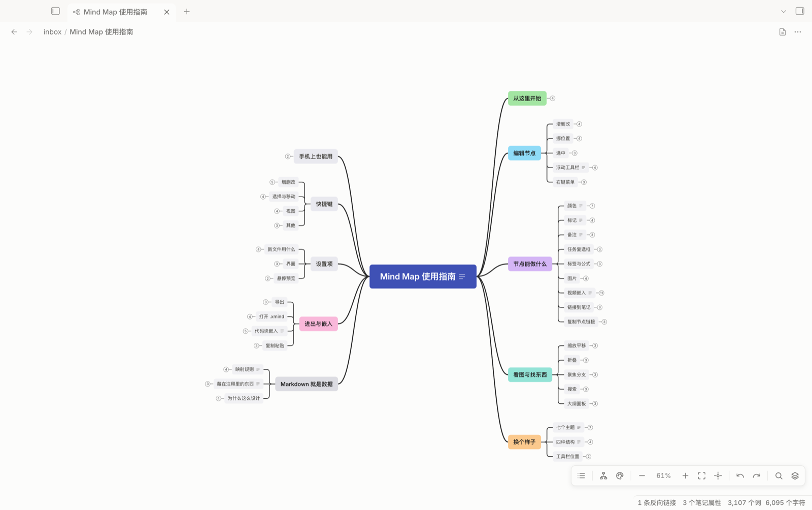The width and height of the screenshot is (812, 510).
Task: Undo the last action
Action: tap(740, 476)
